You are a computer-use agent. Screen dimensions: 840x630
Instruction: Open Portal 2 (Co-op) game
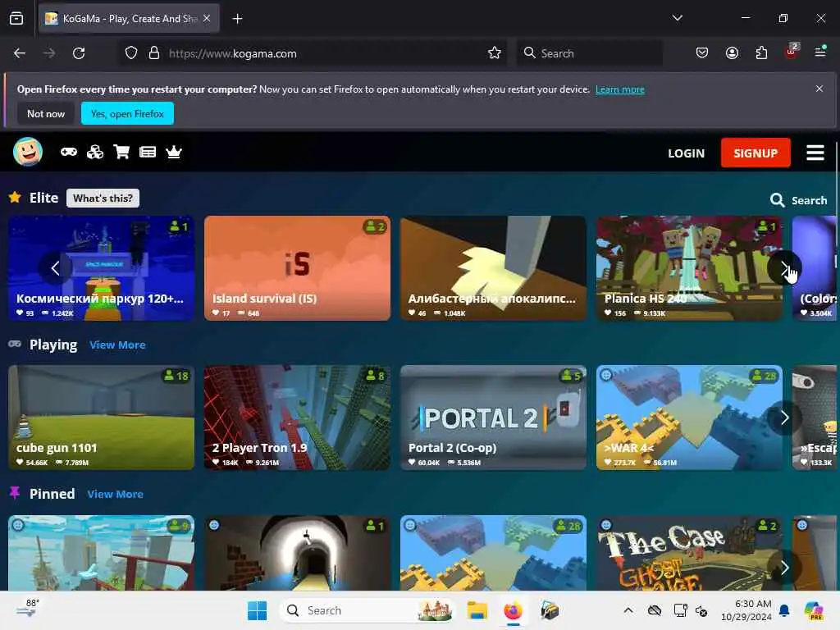[x=493, y=418]
